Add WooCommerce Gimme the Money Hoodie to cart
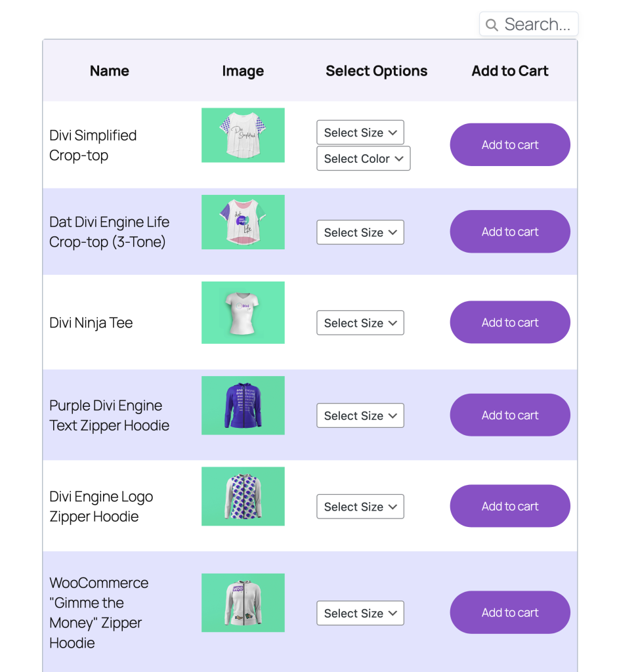Screen dimensions: 617x672 (x=510, y=612)
